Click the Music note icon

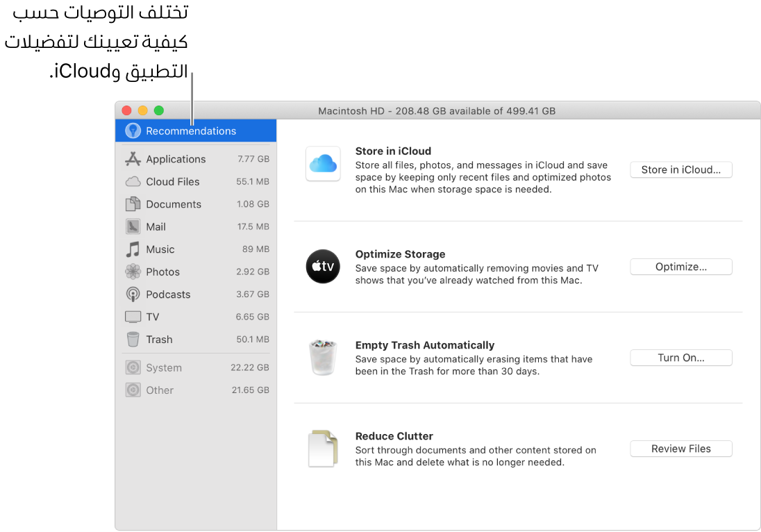[x=133, y=249]
